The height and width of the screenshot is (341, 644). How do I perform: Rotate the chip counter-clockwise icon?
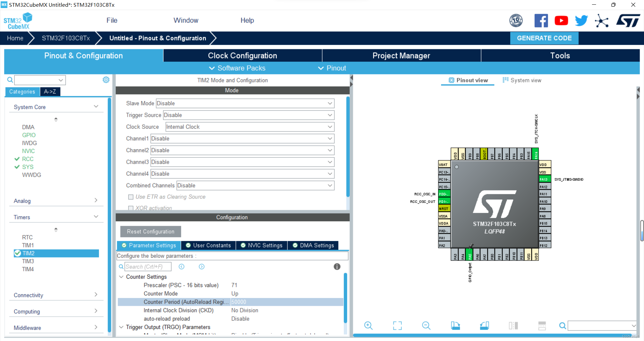[484, 326]
